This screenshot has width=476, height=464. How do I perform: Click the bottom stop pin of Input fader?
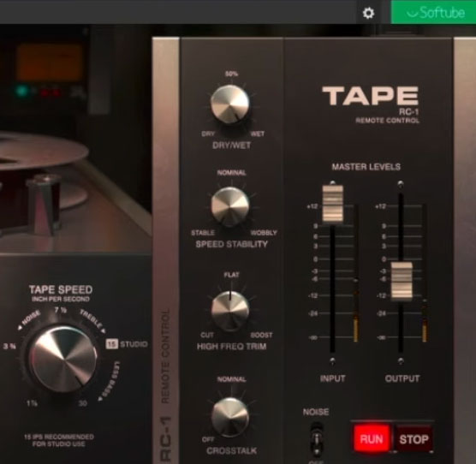(x=333, y=360)
